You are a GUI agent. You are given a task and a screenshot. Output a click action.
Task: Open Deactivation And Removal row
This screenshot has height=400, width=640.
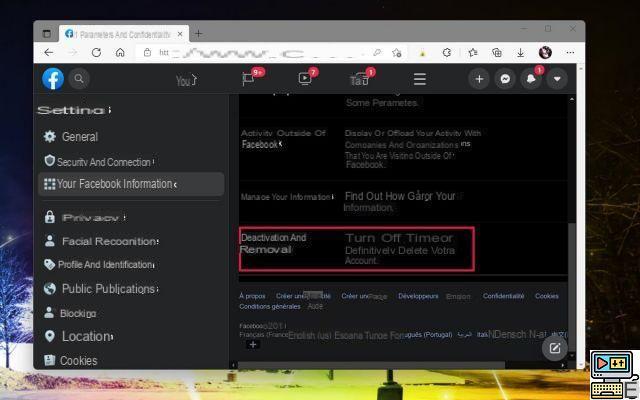[x=357, y=249]
